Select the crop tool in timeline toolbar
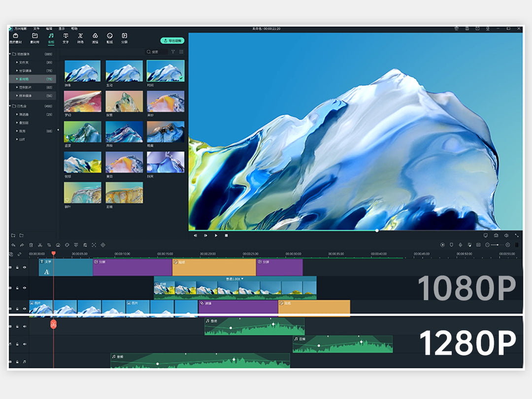 49,245
